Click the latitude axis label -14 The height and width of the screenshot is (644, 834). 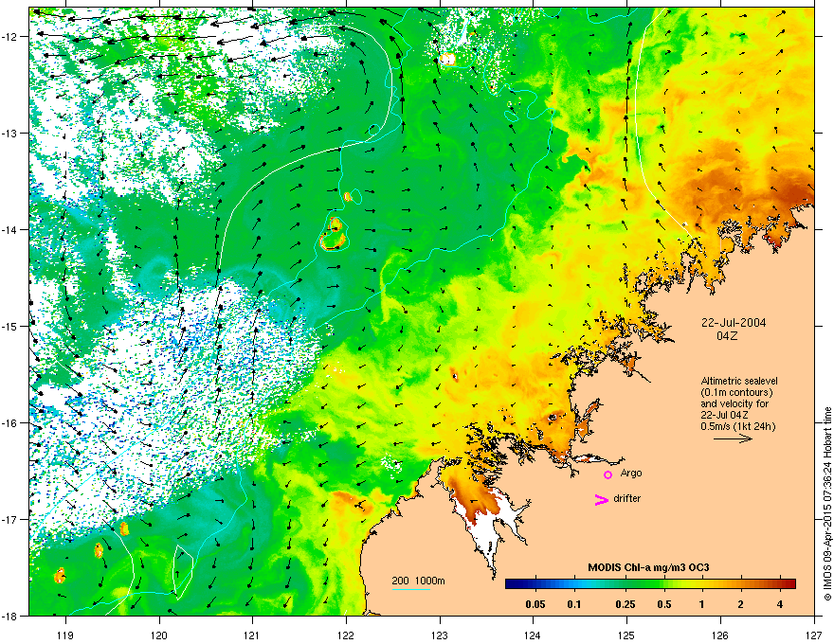tap(10, 229)
